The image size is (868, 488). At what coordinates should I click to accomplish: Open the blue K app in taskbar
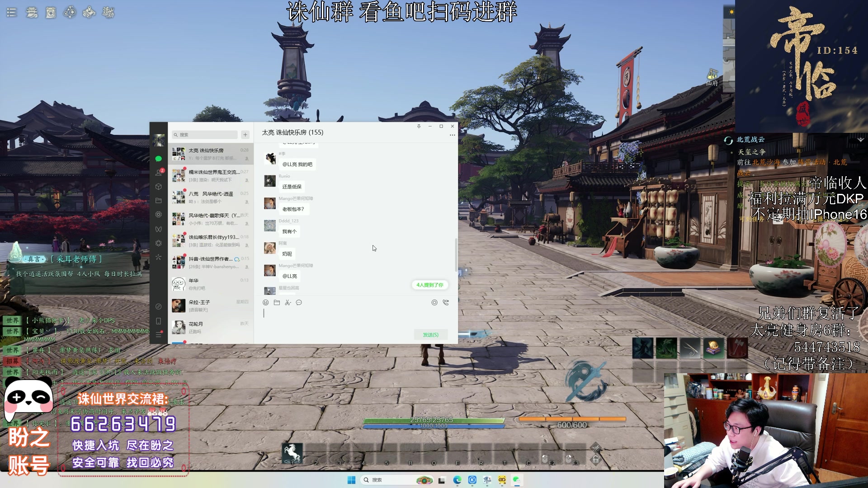pos(472,480)
